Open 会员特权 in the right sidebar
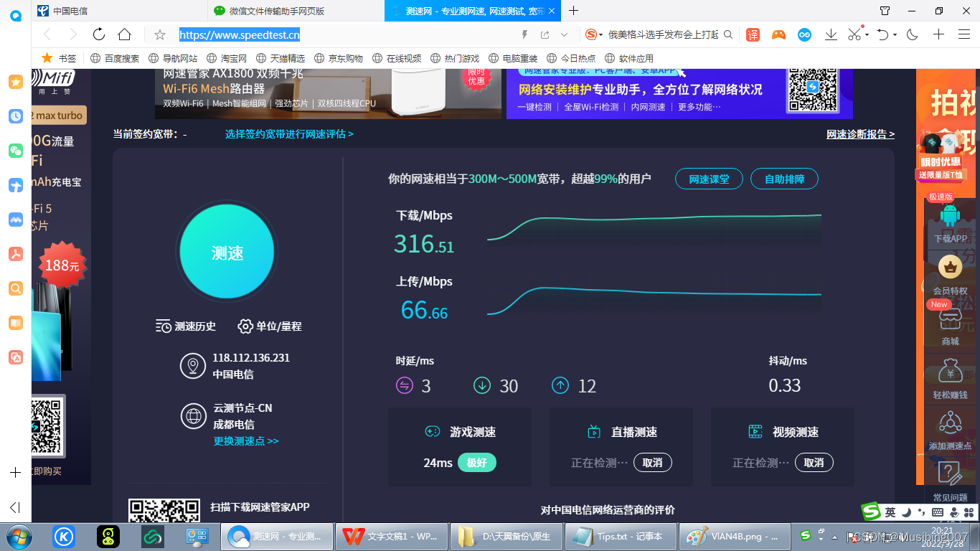The height and width of the screenshot is (551, 980). pyautogui.click(x=950, y=276)
